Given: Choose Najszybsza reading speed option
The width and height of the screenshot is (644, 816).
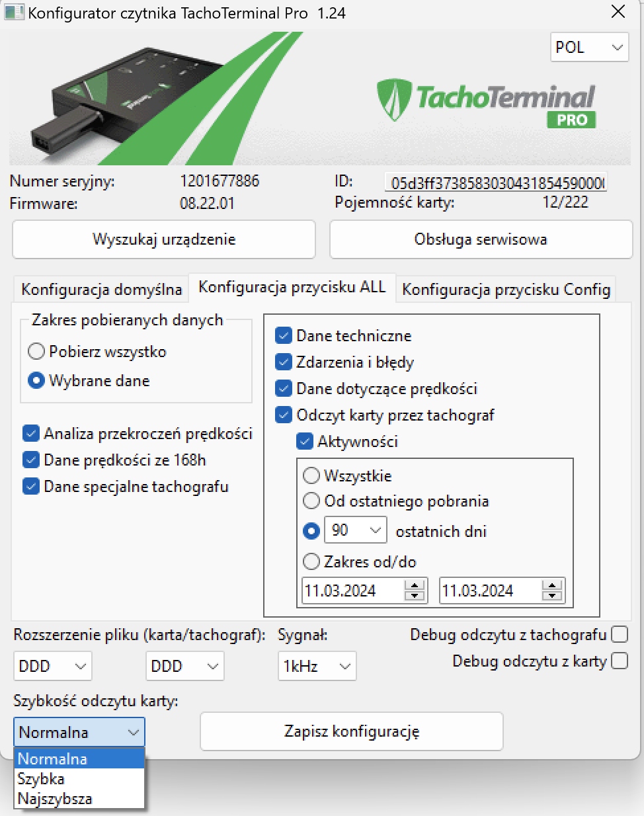Looking at the screenshot, I should pyautogui.click(x=79, y=799).
